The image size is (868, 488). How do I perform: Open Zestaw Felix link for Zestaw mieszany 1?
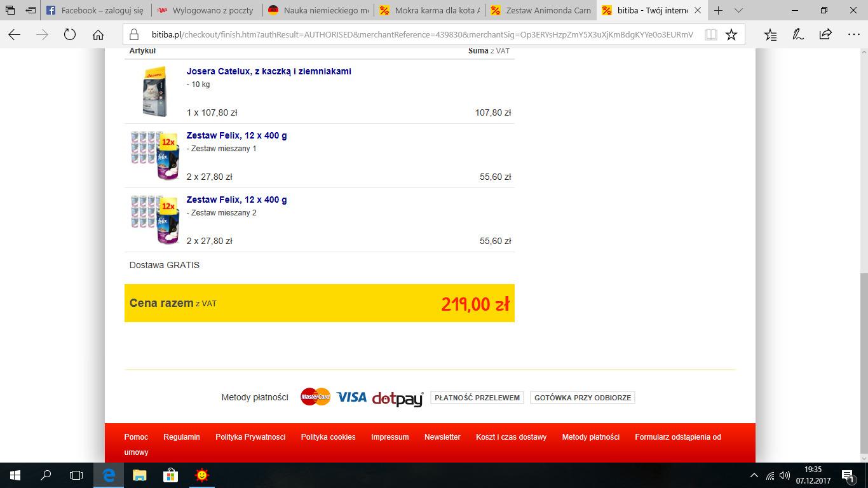point(236,135)
